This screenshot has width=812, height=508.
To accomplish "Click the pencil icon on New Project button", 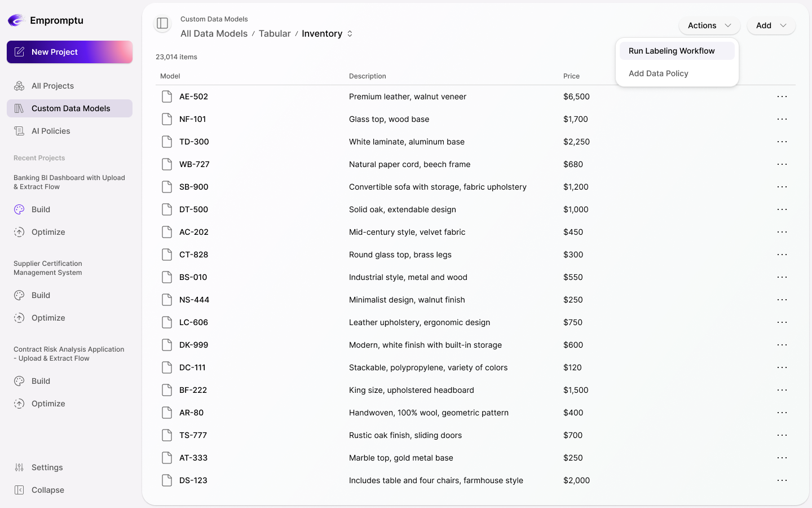I will pos(19,52).
